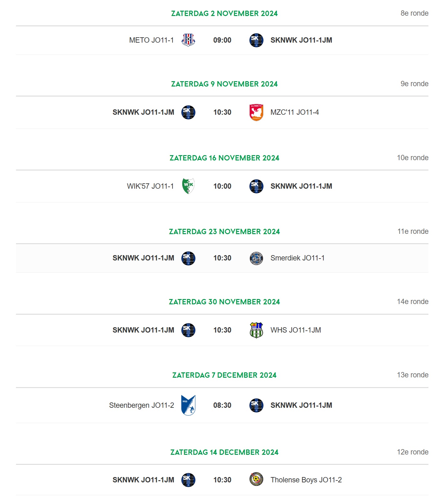Click SKNWK logo in the METO match

click(x=256, y=40)
